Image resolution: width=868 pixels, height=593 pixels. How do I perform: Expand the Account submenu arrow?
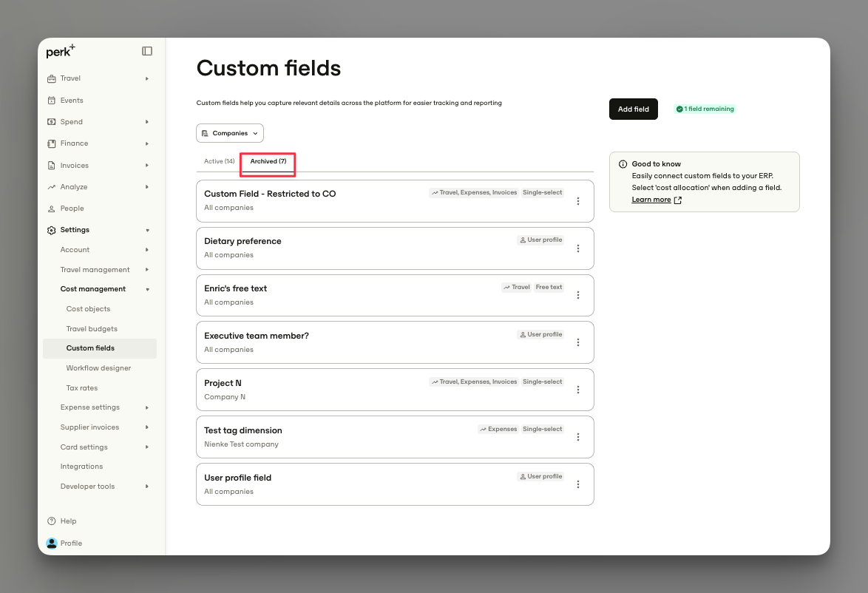click(146, 250)
